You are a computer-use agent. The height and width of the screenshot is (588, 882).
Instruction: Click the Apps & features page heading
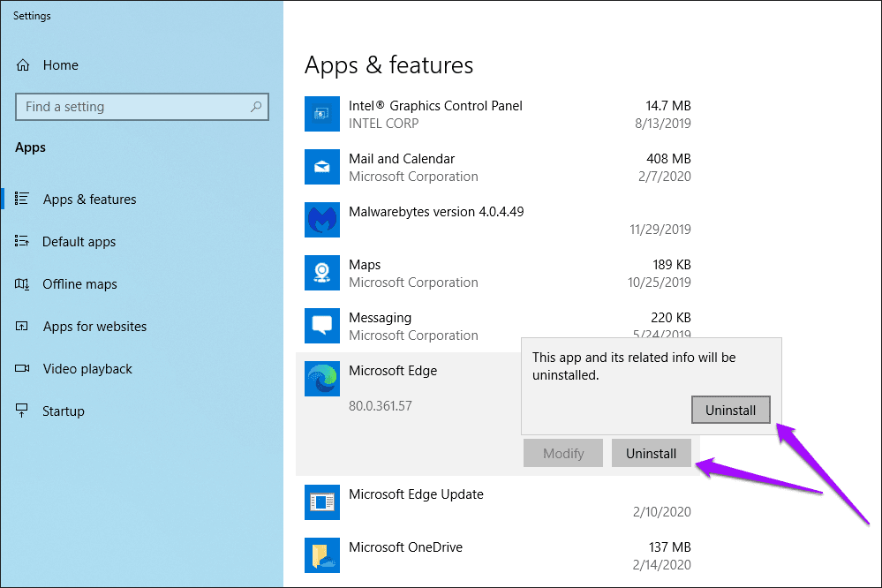pyautogui.click(x=388, y=65)
